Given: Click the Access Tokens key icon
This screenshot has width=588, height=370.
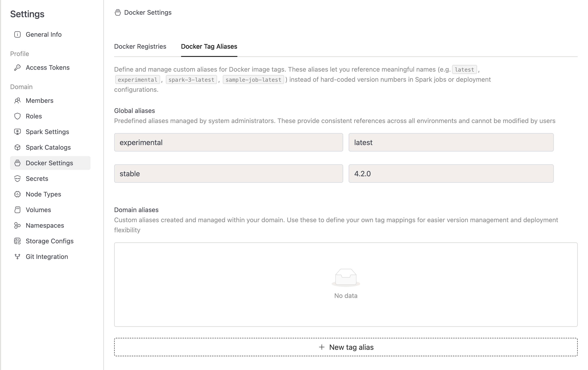Looking at the screenshot, I should tap(17, 68).
